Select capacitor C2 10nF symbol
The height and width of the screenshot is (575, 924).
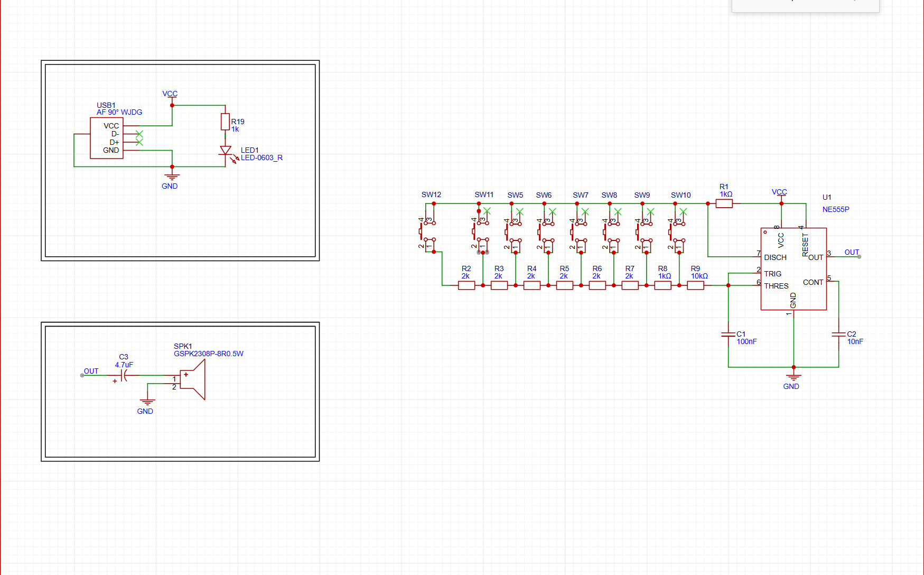click(838, 335)
